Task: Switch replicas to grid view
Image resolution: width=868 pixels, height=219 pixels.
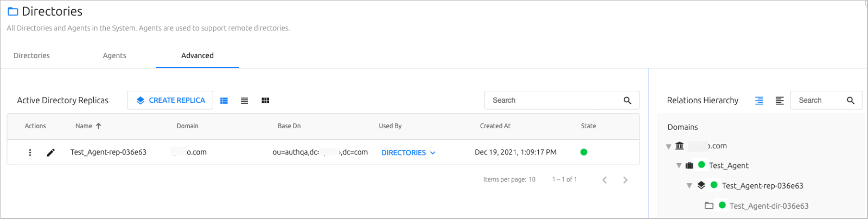Action: pyautogui.click(x=265, y=101)
